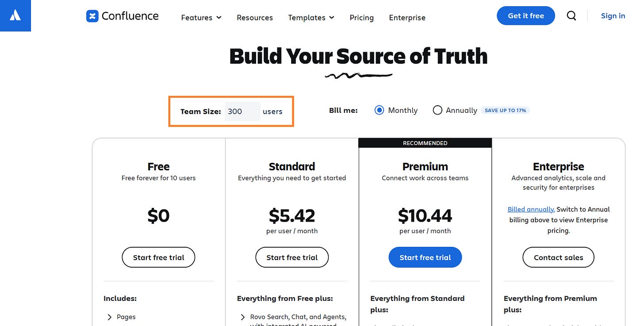Select Annually billing radio button
This screenshot has width=644, height=326.
437,110
